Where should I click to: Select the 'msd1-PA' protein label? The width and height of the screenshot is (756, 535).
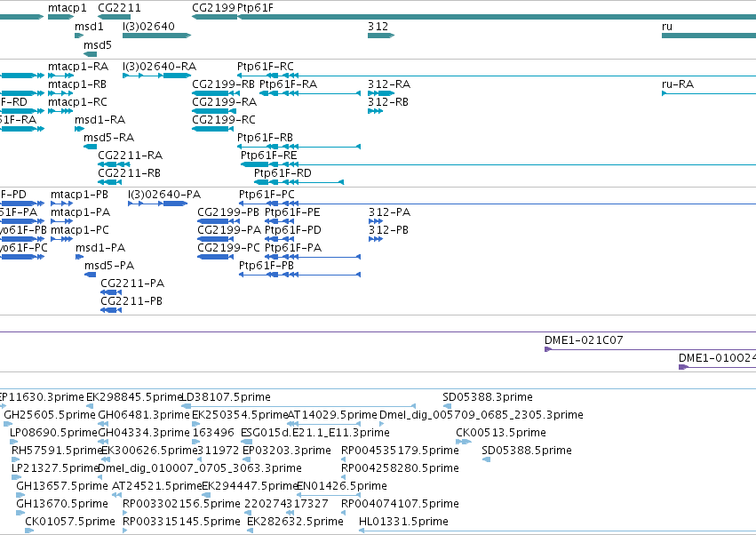click(x=100, y=247)
